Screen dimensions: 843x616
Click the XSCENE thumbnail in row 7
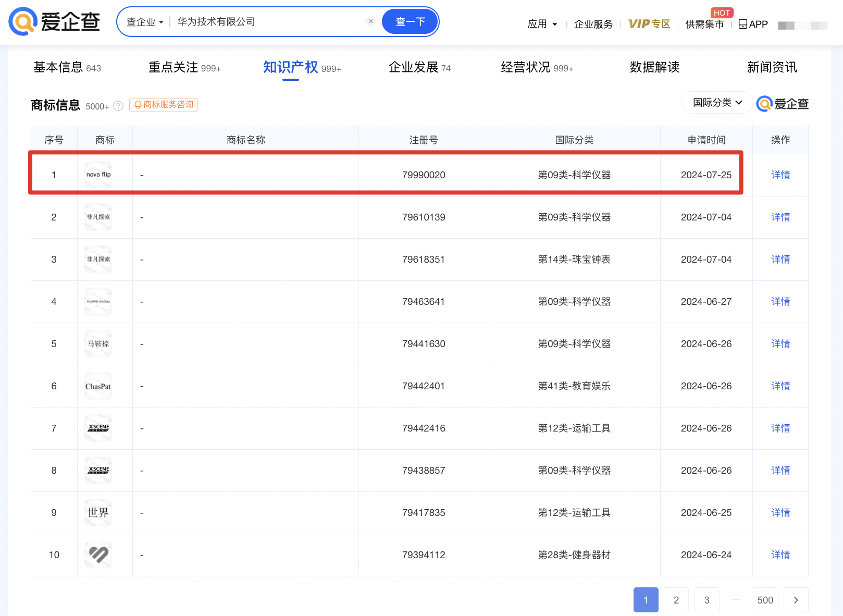pyautogui.click(x=98, y=428)
